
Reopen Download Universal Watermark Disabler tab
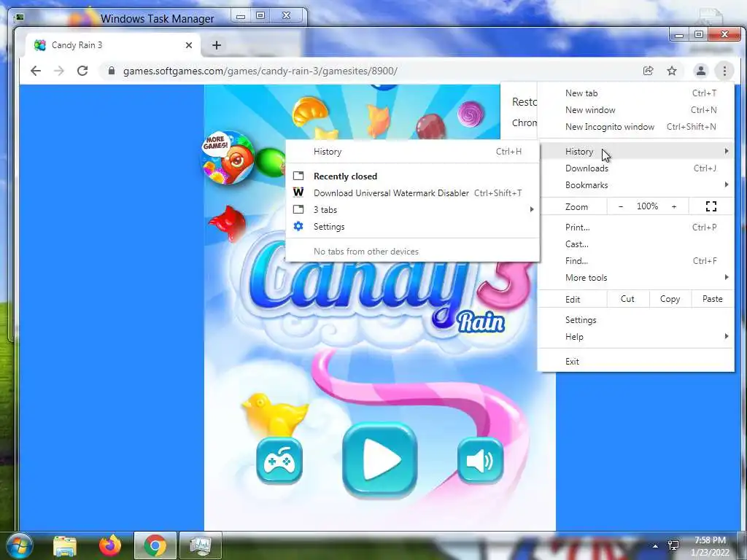tap(413, 192)
